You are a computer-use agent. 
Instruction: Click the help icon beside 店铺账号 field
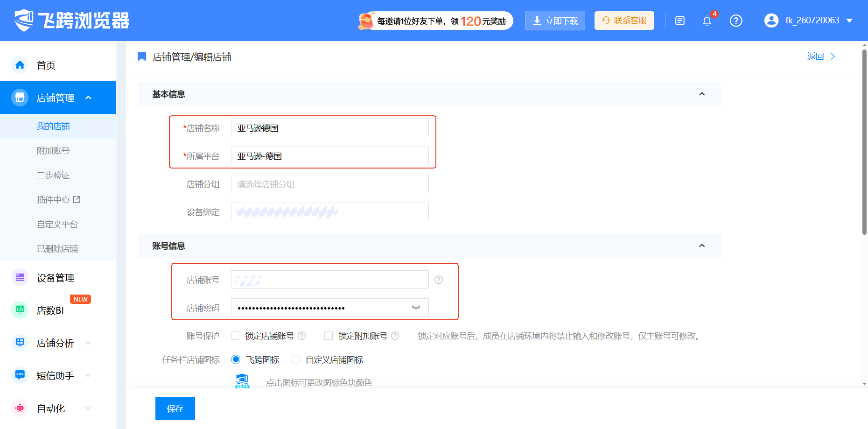coord(439,280)
